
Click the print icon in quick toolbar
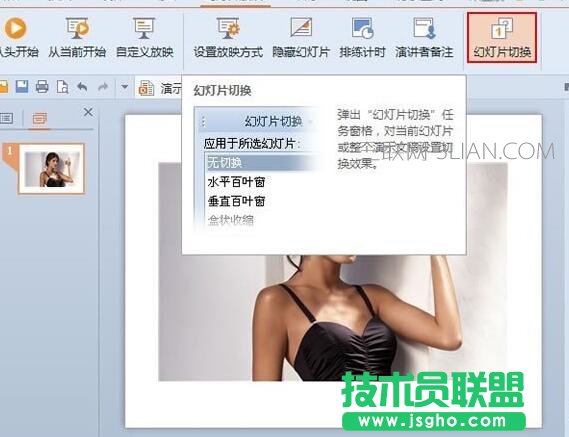42,87
